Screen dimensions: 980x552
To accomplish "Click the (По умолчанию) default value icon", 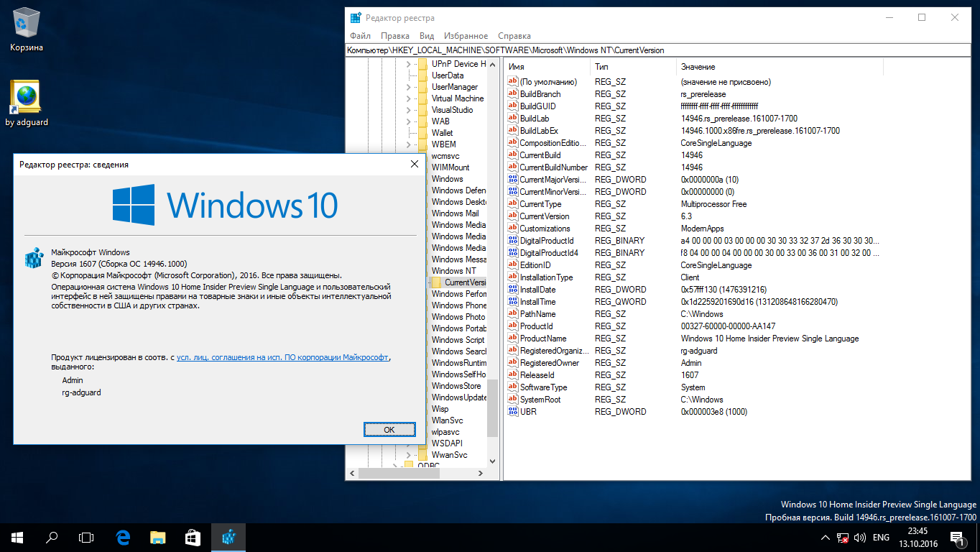I will (513, 82).
